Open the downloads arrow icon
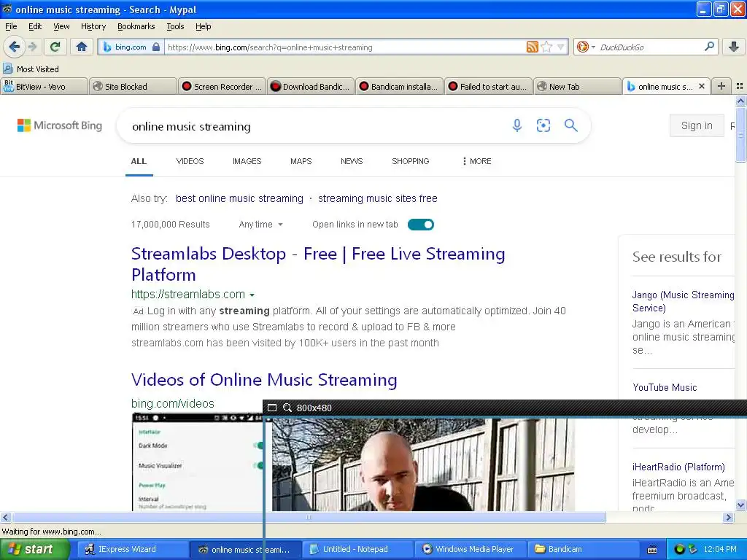 pos(734,47)
